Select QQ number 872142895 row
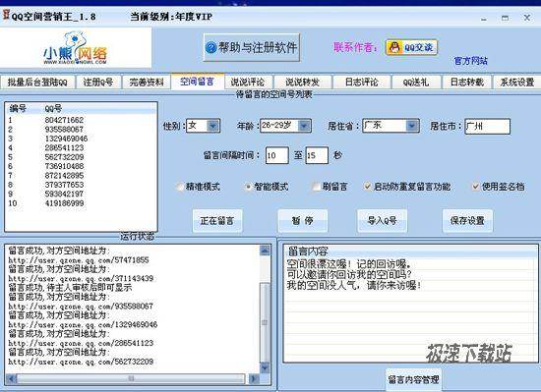541x392 pixels. [81, 176]
